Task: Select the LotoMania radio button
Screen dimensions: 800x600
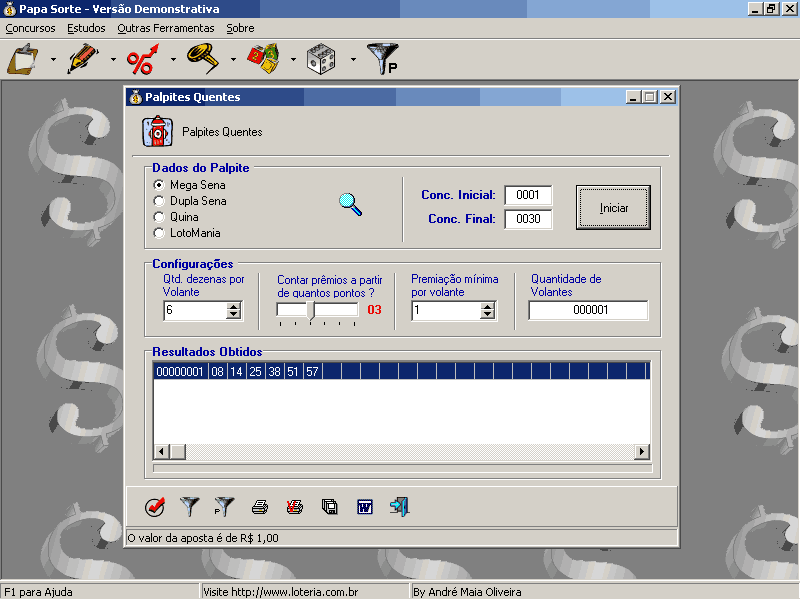Action: 158,233
